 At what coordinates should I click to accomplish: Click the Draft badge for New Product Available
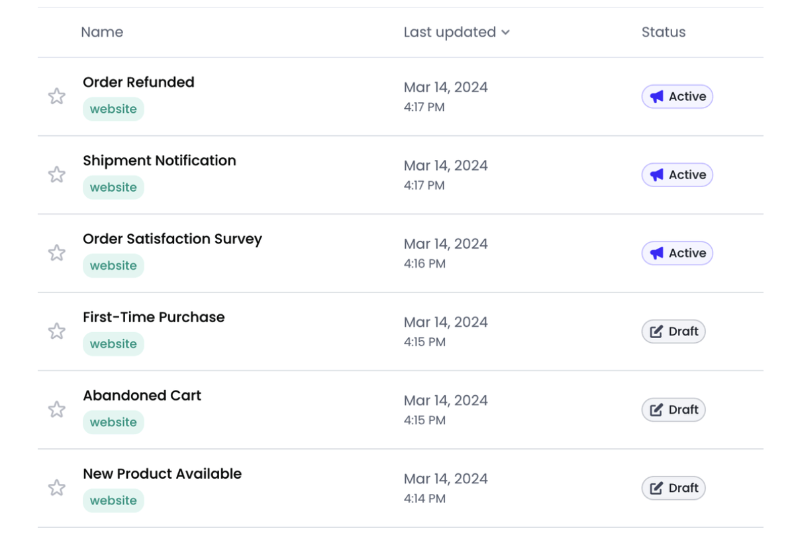[x=673, y=488]
